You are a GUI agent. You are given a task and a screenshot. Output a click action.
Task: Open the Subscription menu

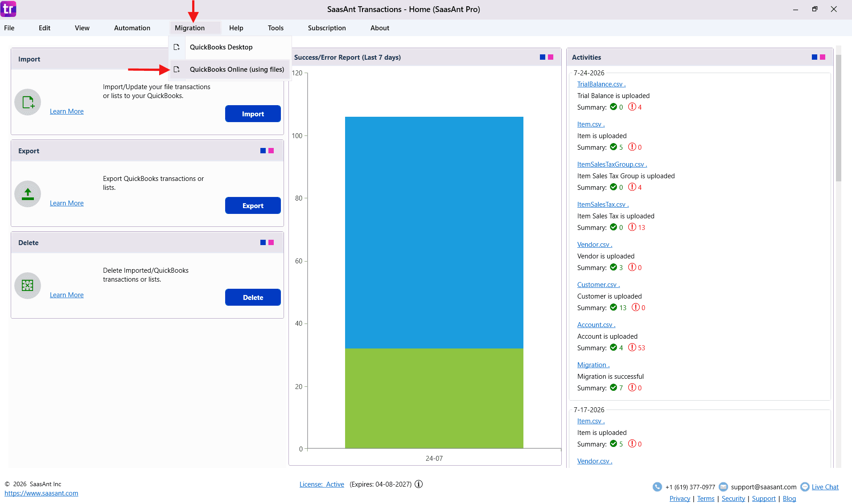pos(327,28)
